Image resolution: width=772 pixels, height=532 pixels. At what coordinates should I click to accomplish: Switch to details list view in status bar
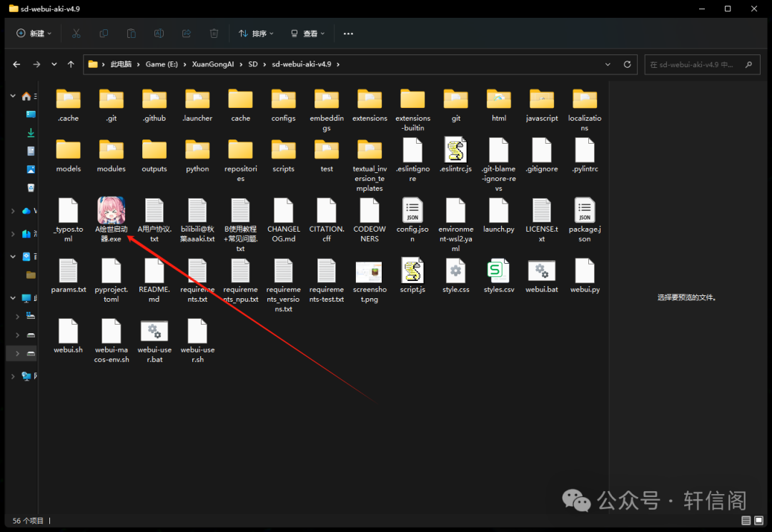(x=746, y=521)
